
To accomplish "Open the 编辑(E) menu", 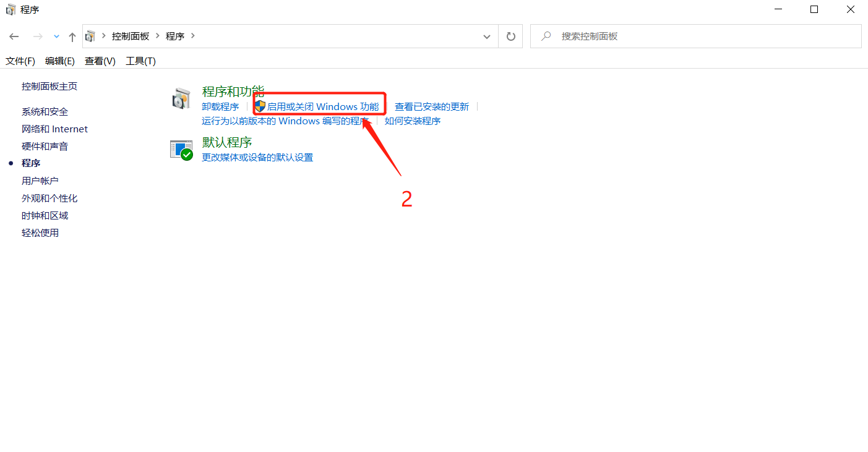I will [60, 61].
